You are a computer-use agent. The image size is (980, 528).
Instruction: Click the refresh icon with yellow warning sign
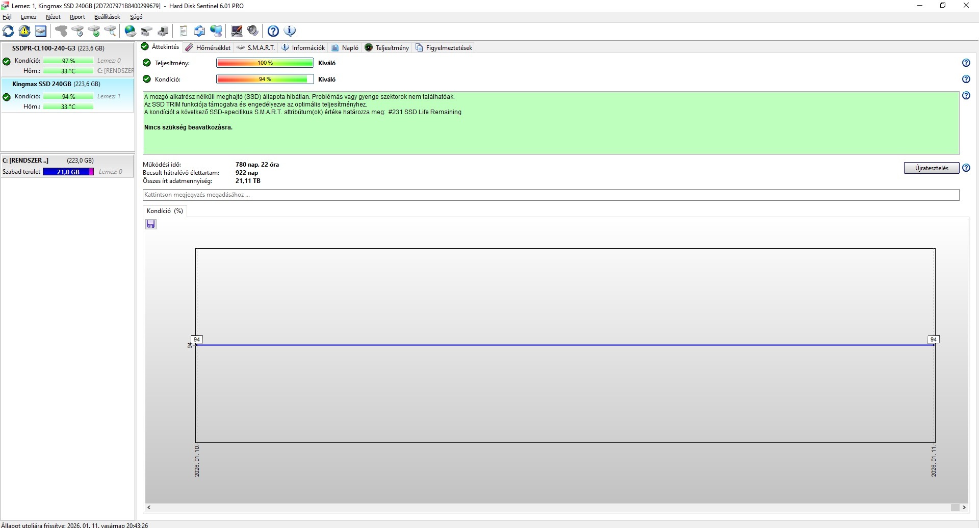(x=24, y=31)
